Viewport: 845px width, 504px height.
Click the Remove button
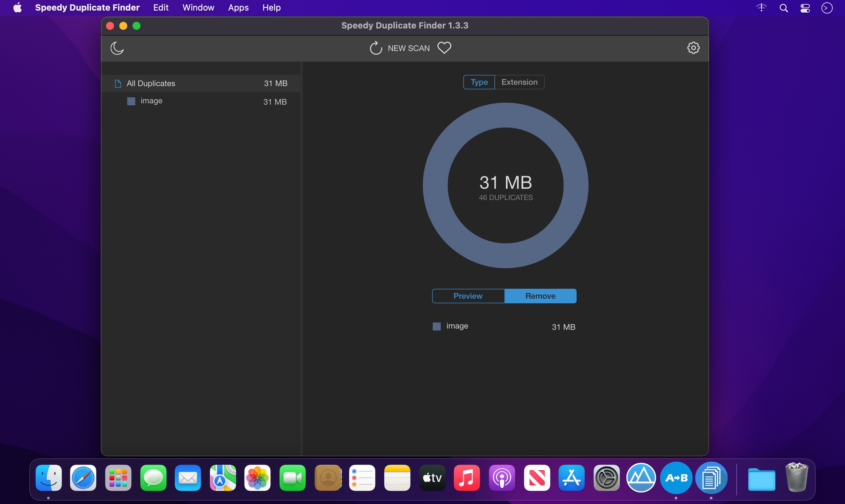[540, 296]
